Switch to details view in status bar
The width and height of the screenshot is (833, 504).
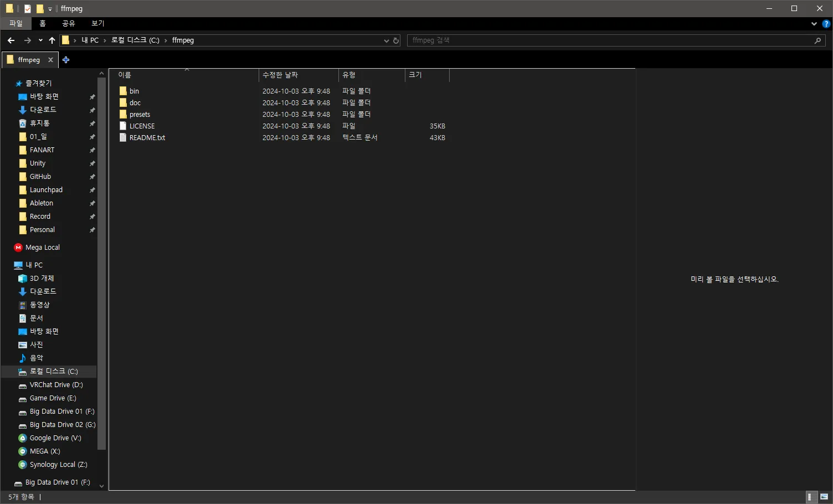pos(810,497)
